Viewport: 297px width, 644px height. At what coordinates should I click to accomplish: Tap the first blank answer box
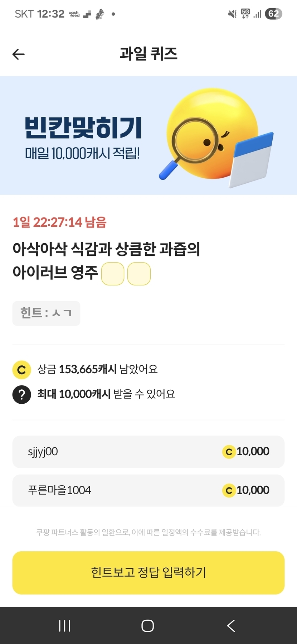113,274
